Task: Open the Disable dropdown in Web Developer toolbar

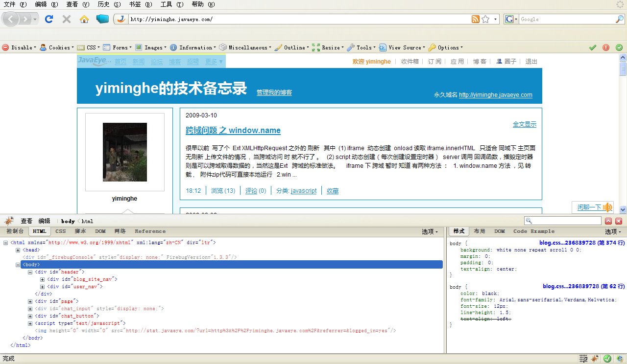Action: (x=19, y=47)
